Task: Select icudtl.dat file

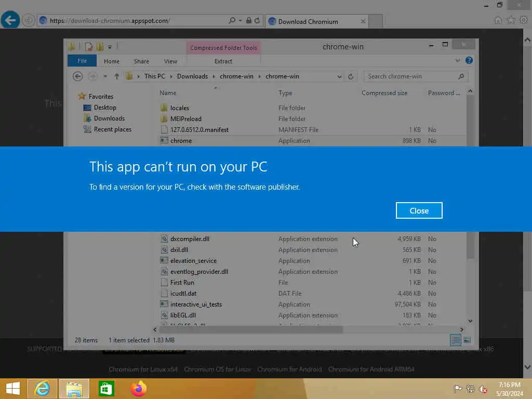Action: point(183,294)
